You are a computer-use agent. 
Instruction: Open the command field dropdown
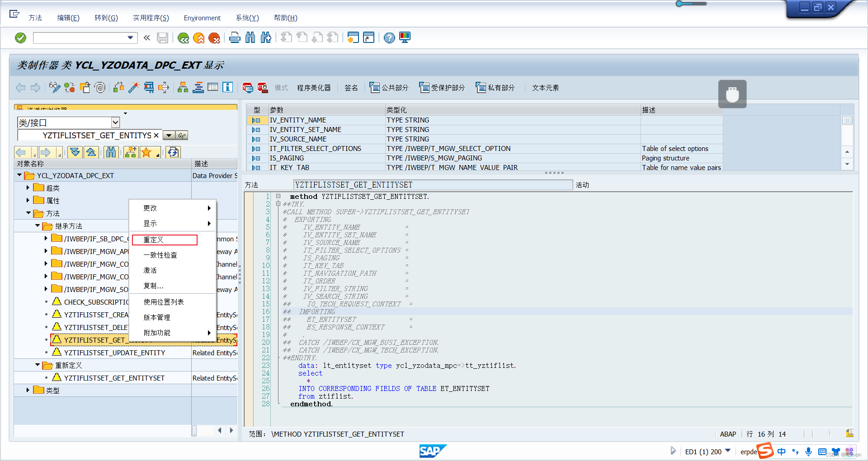[130, 38]
